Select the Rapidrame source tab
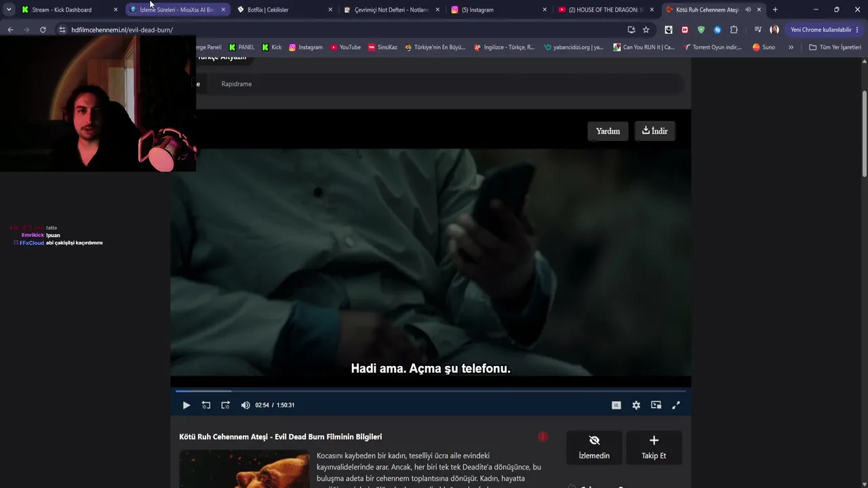 pos(237,84)
